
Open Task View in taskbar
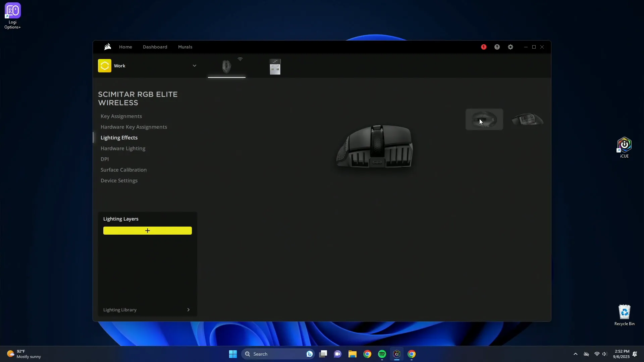pos(323,354)
